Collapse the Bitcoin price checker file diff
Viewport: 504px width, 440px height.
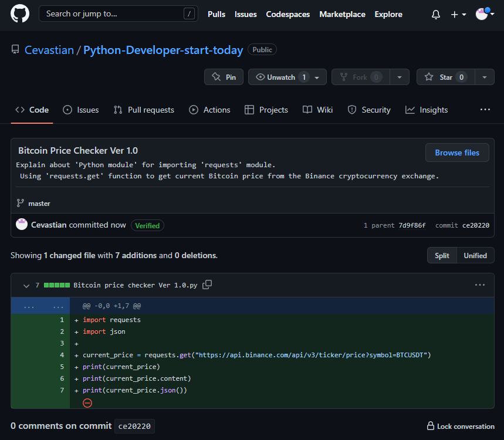26,285
